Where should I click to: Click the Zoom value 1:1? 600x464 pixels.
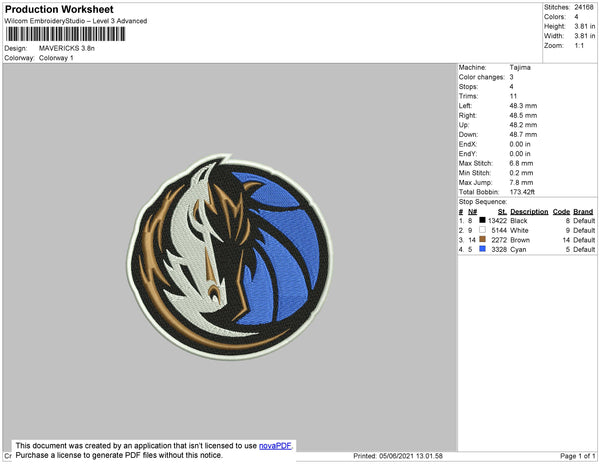579,46
